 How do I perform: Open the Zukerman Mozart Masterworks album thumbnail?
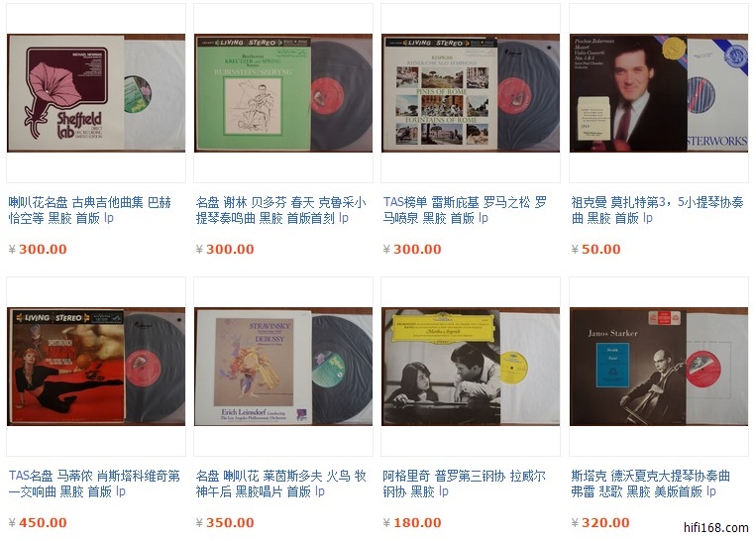coord(659,93)
